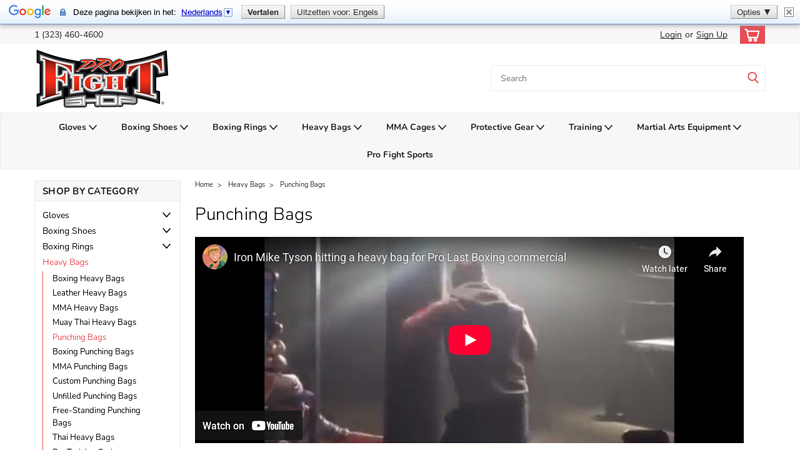Open Custom Punching Bags category
The height and width of the screenshot is (450, 800).
coord(94,381)
